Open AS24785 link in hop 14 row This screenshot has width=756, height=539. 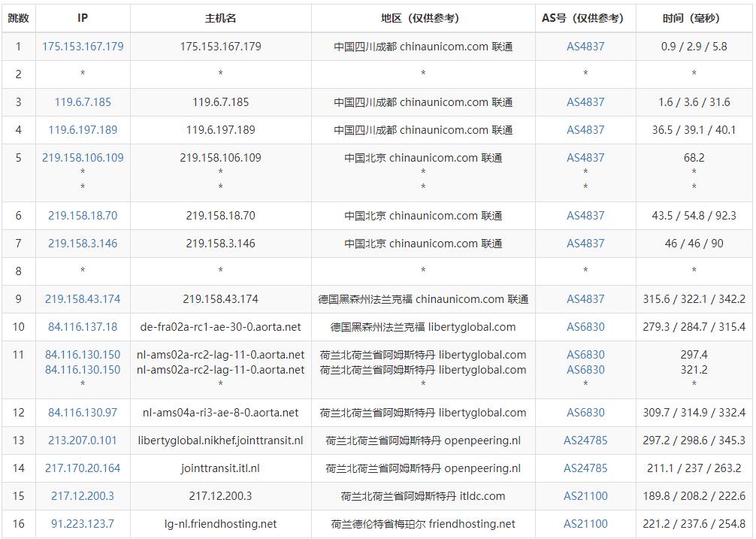tap(585, 468)
